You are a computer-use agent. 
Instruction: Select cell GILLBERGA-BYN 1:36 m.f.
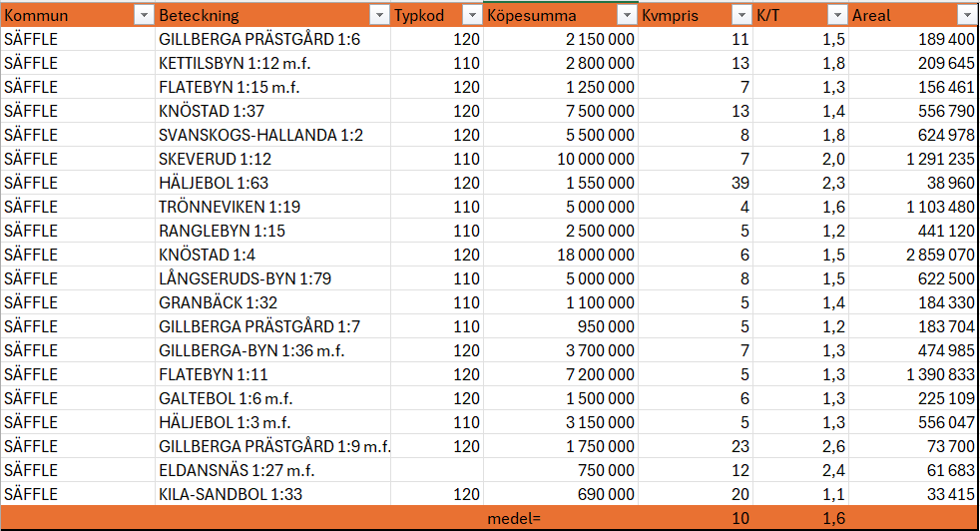[272, 350]
